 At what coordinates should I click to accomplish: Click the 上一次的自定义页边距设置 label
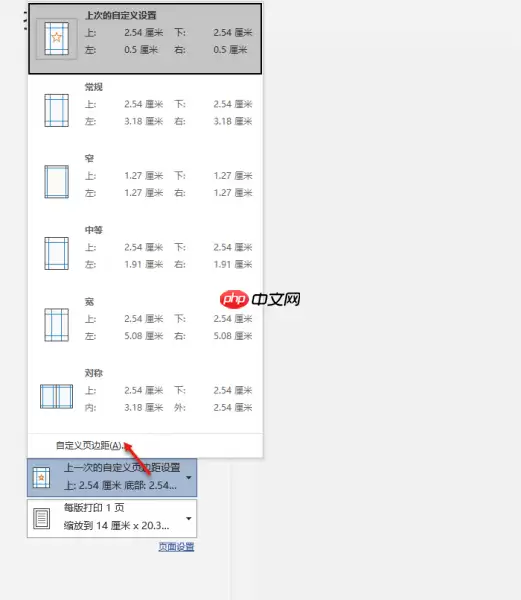(122, 468)
